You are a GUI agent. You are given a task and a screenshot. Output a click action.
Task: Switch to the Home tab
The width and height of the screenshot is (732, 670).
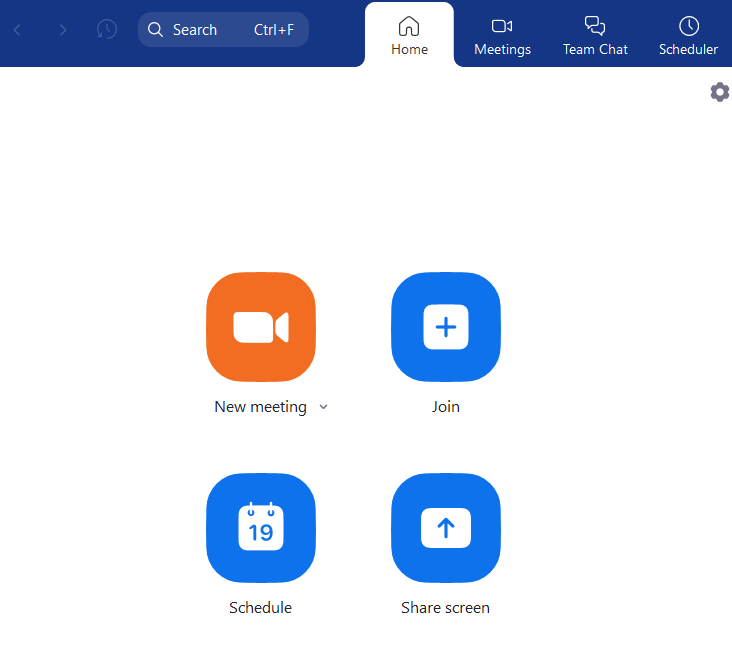point(409,35)
